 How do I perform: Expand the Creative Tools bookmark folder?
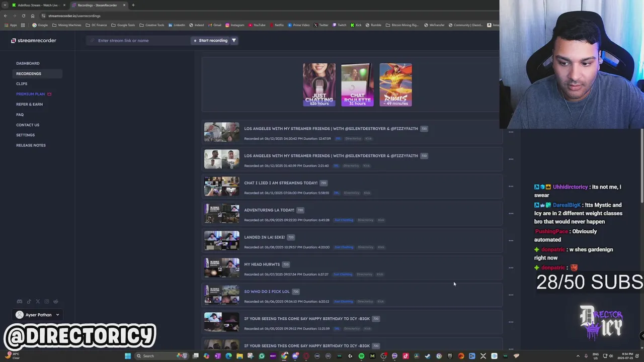(152, 25)
